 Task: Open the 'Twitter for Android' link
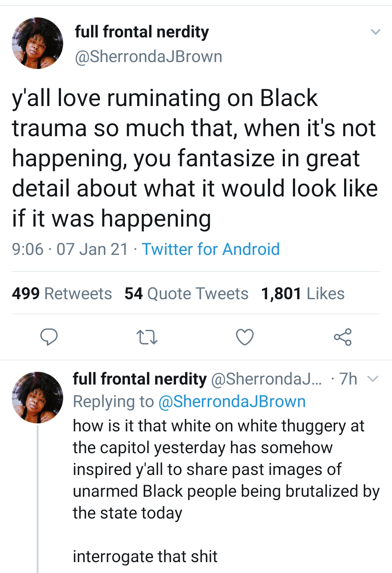[x=211, y=249]
